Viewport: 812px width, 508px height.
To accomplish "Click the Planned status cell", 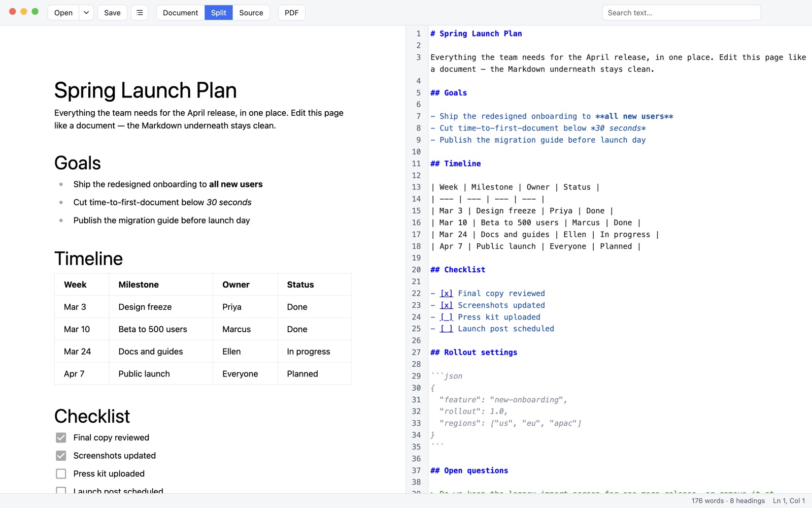I will click(314, 374).
